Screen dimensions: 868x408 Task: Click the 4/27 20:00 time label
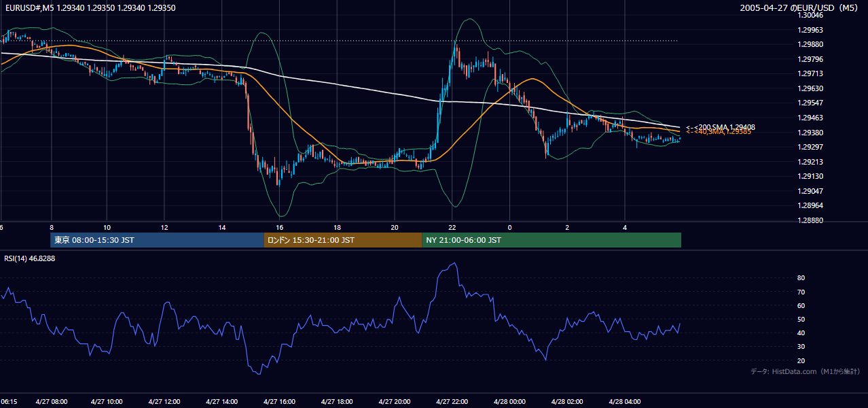tap(394, 402)
